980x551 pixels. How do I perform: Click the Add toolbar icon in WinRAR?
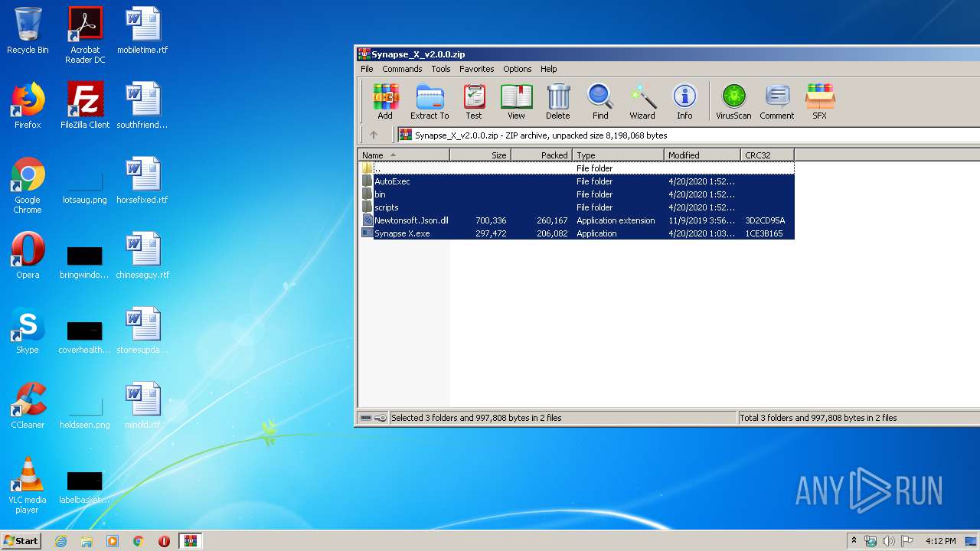tap(385, 102)
